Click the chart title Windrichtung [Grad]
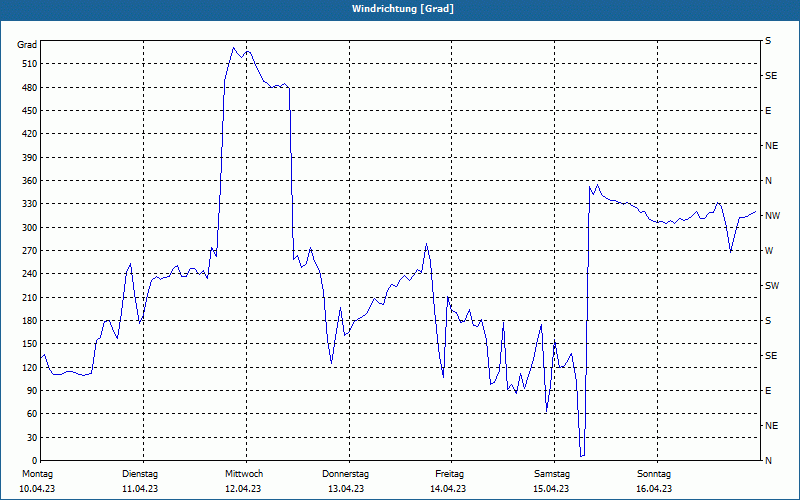This screenshot has width=800, height=500. pyautogui.click(x=403, y=9)
